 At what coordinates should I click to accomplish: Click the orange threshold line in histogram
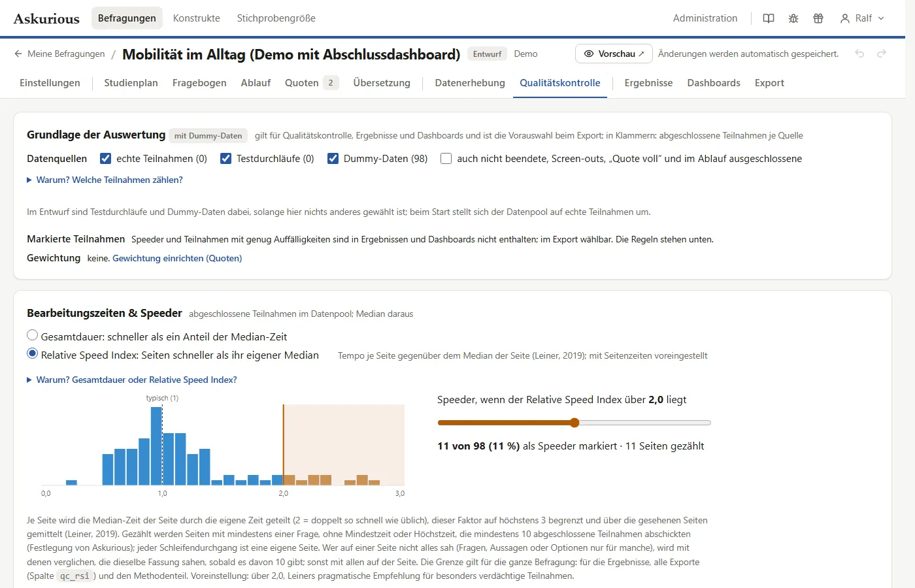283,444
